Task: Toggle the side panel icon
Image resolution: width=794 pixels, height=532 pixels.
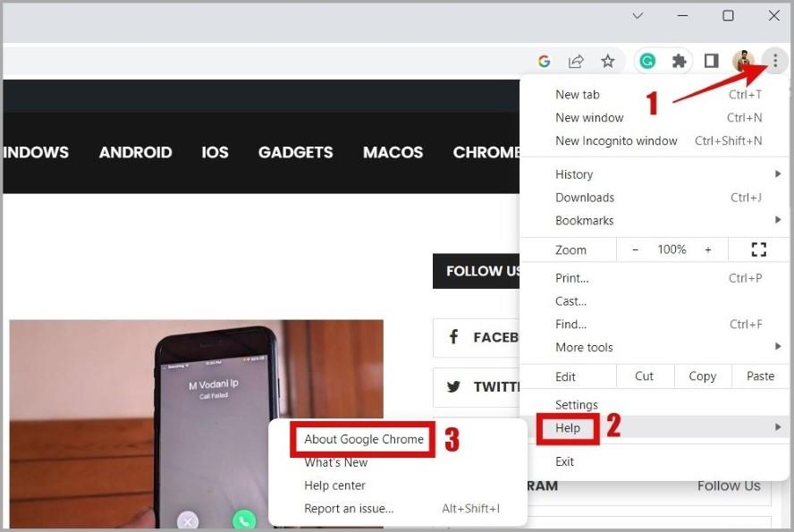Action: (712, 62)
